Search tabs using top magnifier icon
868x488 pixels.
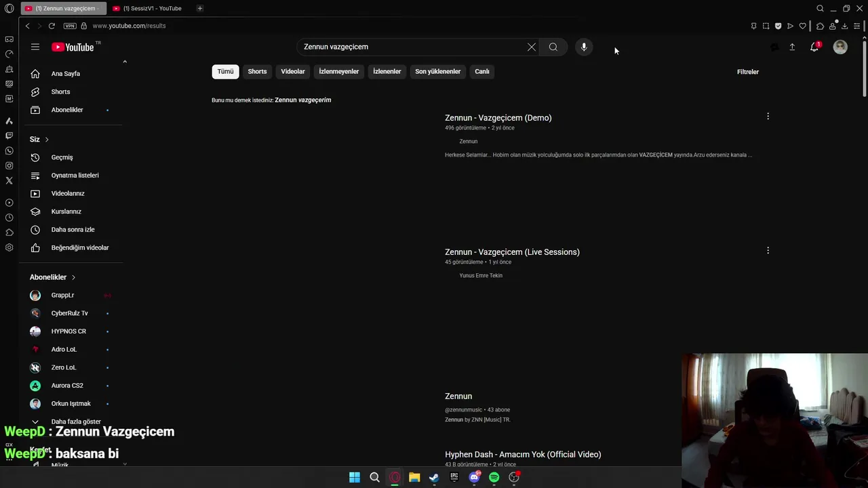click(x=820, y=8)
